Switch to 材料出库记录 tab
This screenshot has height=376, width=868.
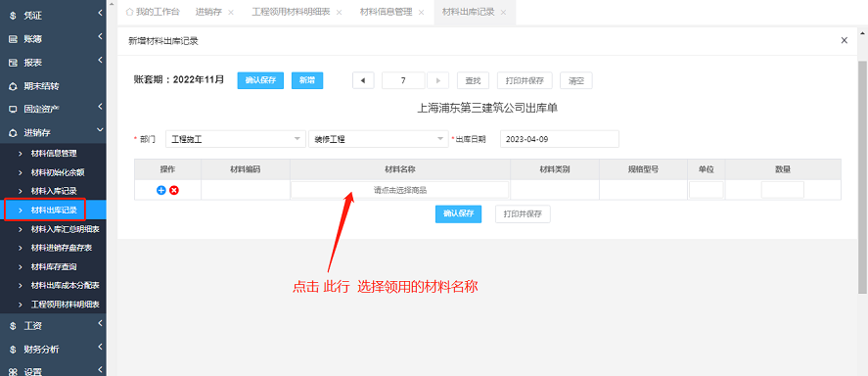pos(469,12)
